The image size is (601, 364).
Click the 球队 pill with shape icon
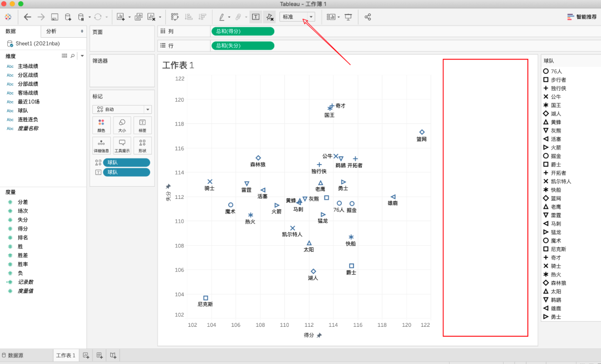(126, 163)
